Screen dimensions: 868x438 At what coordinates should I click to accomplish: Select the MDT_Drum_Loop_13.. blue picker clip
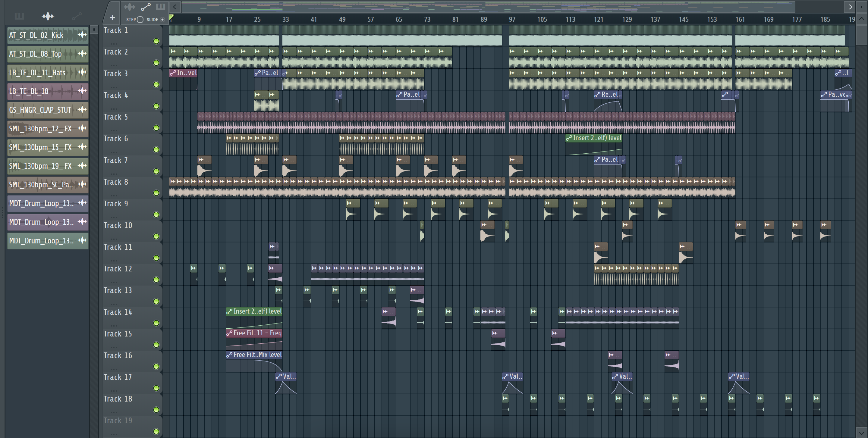[48, 203]
